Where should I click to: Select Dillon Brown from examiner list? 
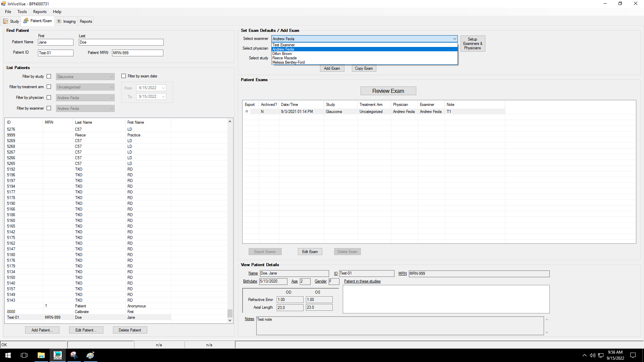[x=282, y=54]
